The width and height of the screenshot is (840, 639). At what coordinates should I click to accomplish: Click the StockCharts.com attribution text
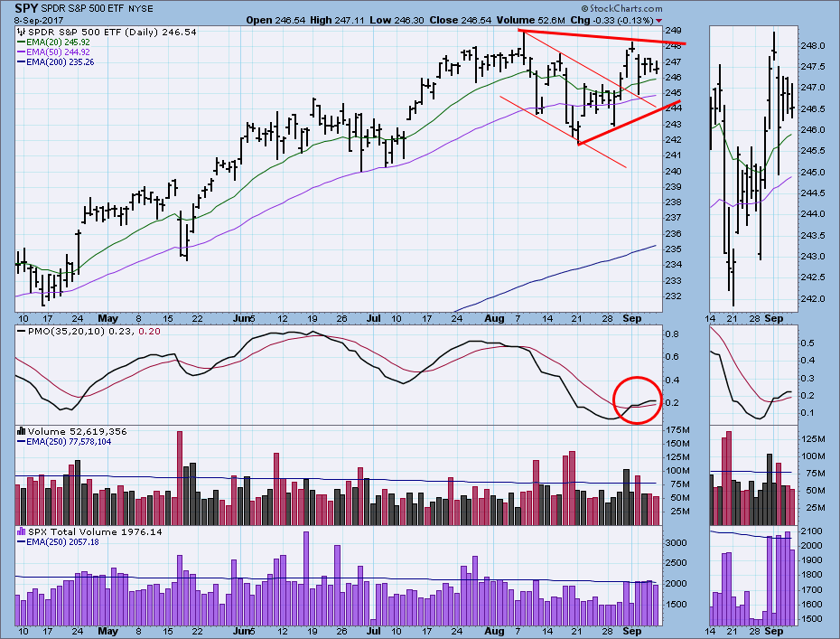622,8
